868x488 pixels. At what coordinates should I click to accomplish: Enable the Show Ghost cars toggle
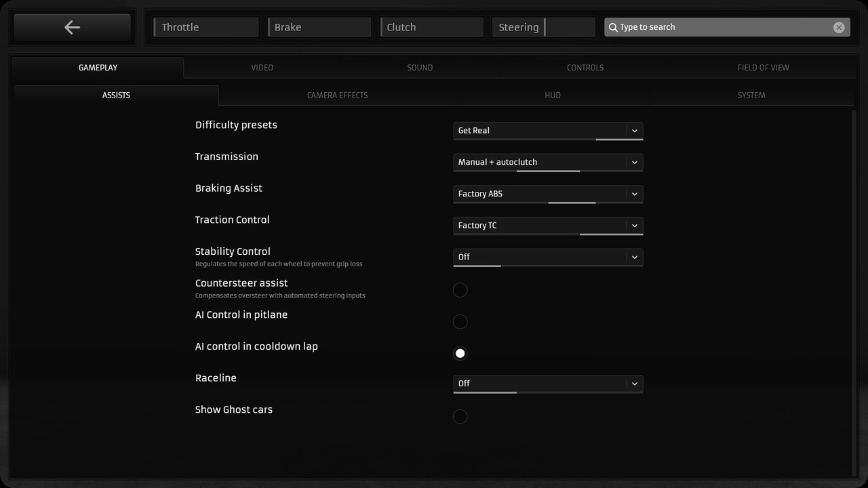pos(460,417)
